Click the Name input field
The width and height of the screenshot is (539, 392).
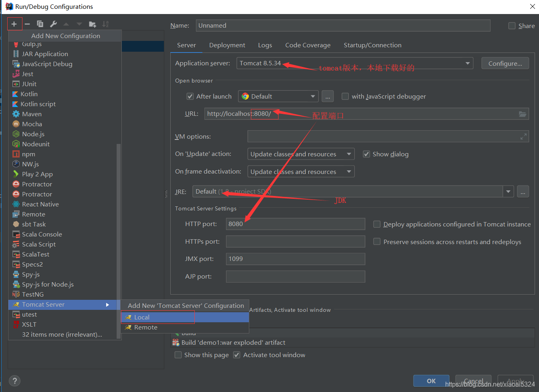(x=343, y=26)
